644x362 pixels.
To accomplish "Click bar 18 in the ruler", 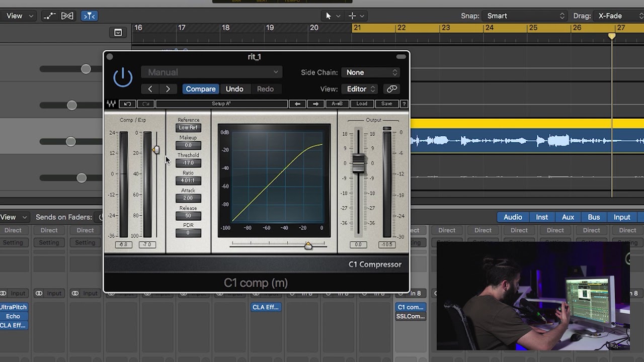I will [x=225, y=28].
